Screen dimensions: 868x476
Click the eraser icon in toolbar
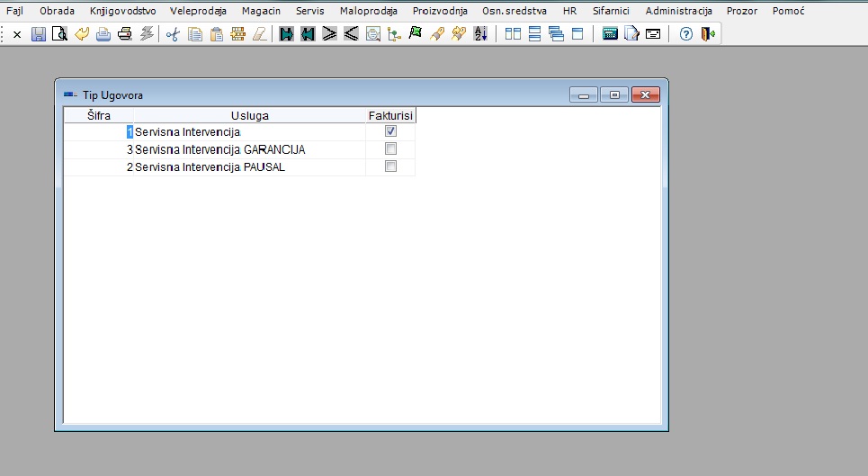pos(260,34)
